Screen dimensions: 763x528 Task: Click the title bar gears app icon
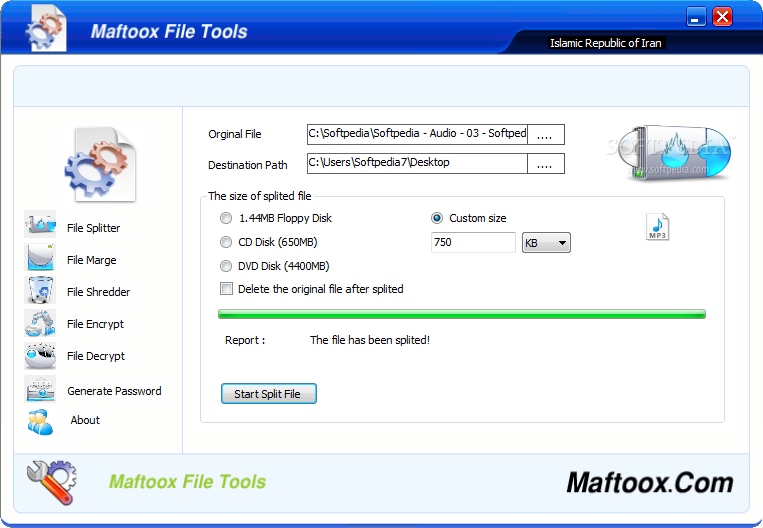[x=46, y=29]
